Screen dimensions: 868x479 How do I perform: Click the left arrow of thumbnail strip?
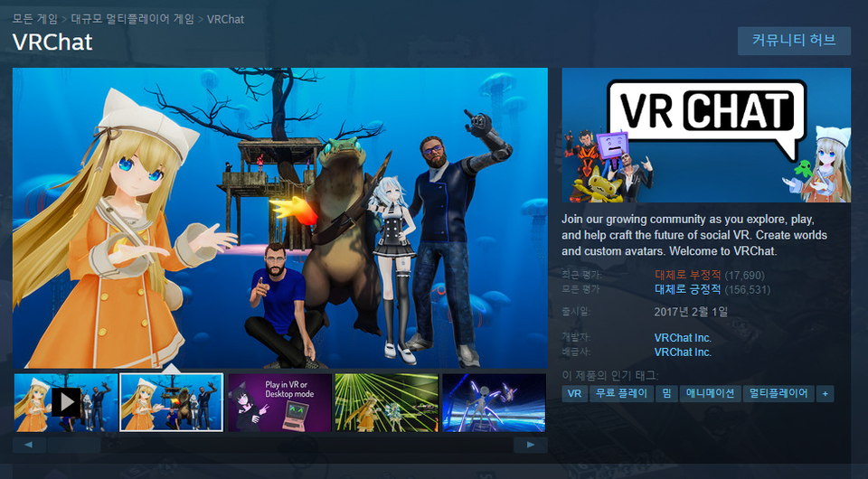(x=29, y=445)
